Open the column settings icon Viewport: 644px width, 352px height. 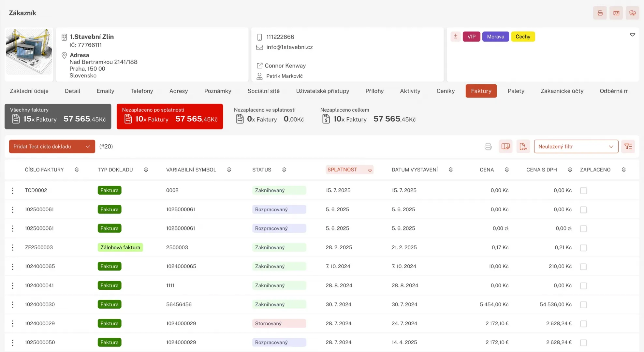point(505,146)
